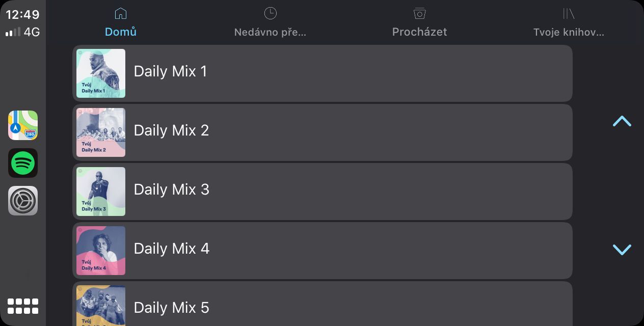
Task: Open the CarPlay app grid icon
Action: (23, 306)
